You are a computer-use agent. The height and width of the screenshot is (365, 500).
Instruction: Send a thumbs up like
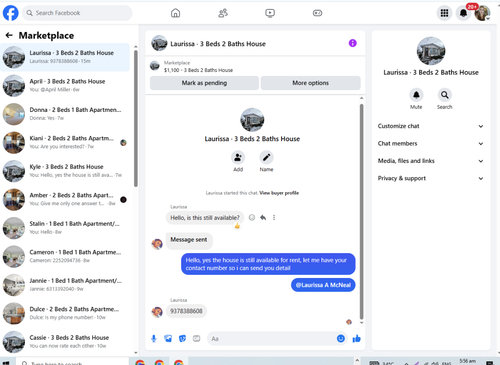357,339
